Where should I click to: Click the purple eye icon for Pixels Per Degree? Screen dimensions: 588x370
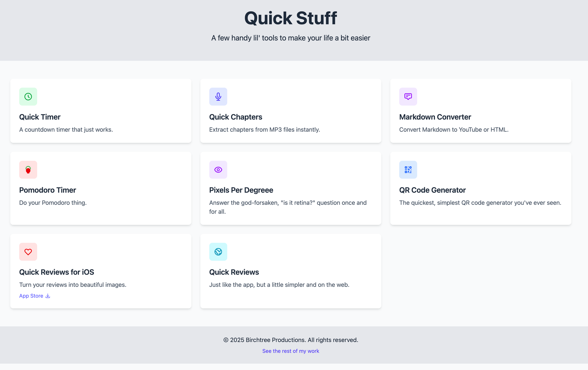coord(218,170)
